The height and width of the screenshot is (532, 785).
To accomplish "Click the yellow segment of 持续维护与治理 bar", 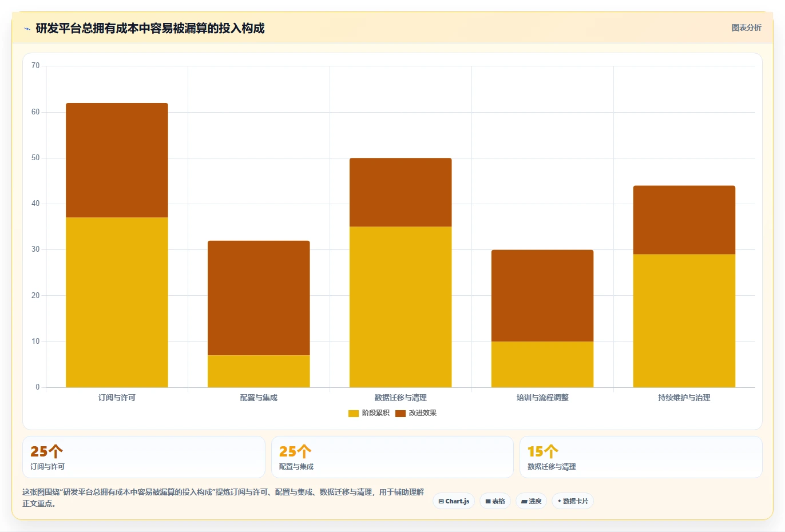I will pyautogui.click(x=684, y=321).
